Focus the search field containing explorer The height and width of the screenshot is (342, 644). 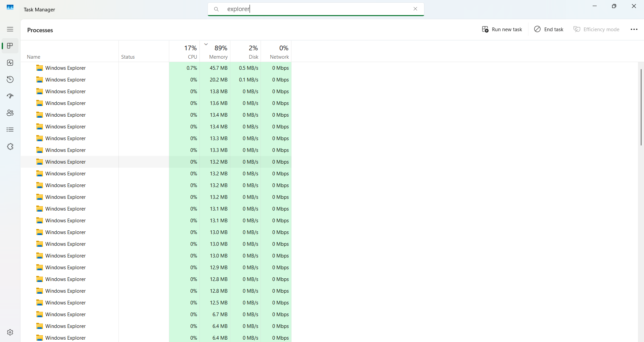click(x=316, y=9)
